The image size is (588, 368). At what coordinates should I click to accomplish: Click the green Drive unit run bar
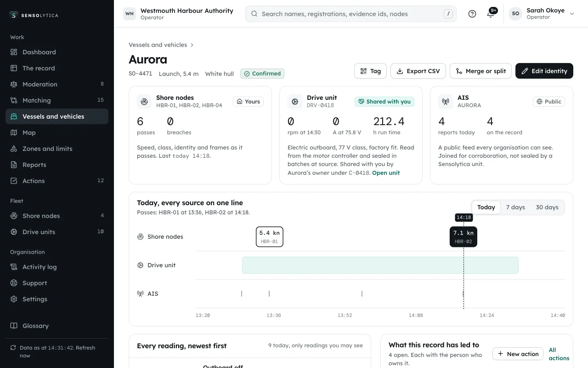[380, 265]
